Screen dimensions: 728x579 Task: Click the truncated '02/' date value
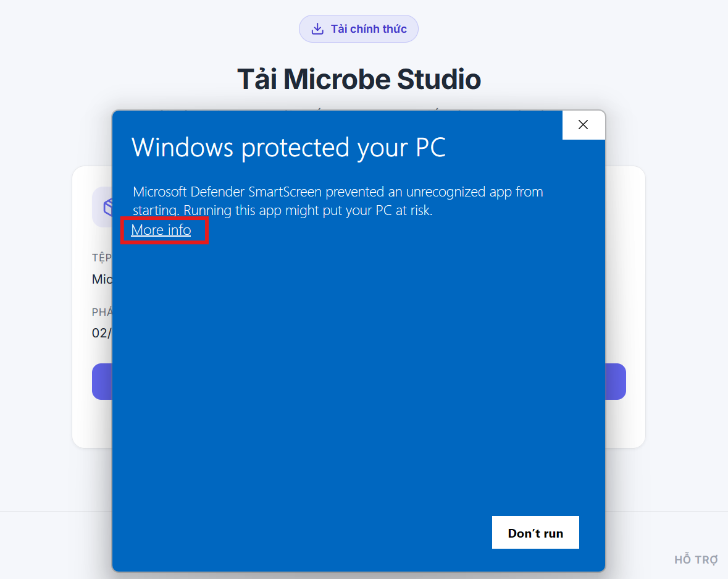point(102,333)
